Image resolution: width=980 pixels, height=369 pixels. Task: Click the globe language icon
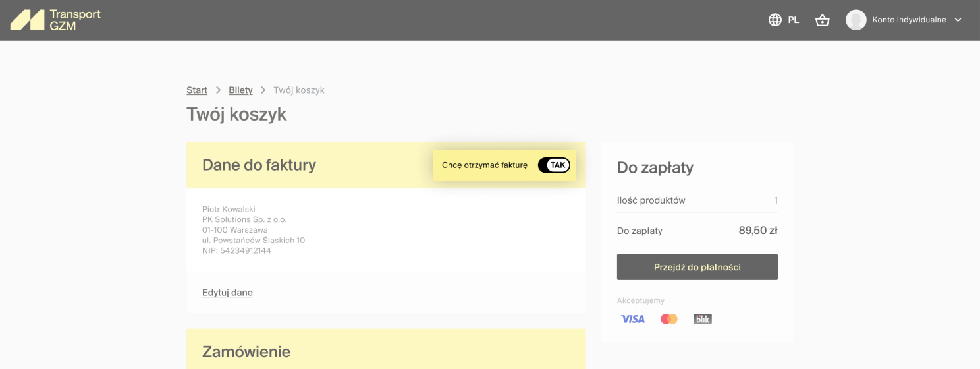775,20
